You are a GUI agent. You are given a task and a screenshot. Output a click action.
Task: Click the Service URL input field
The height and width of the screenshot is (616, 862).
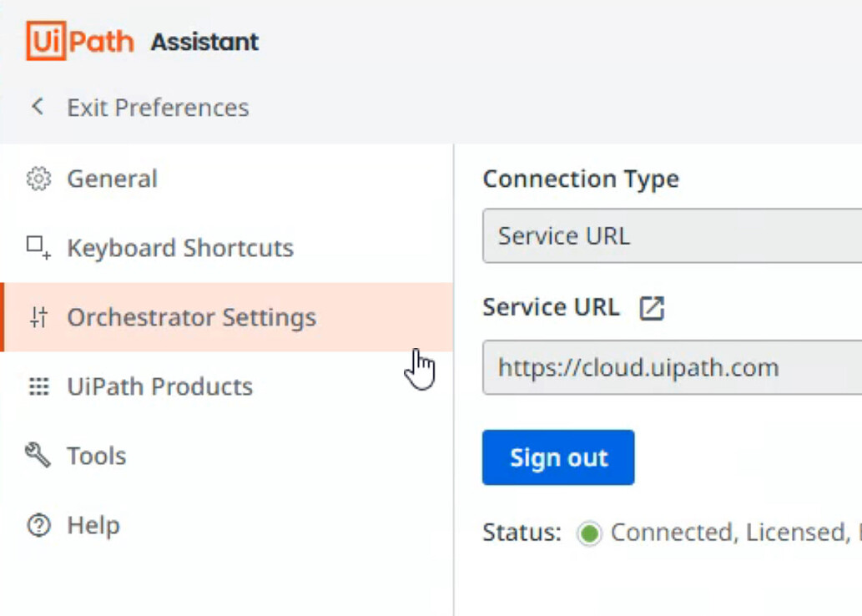668,366
